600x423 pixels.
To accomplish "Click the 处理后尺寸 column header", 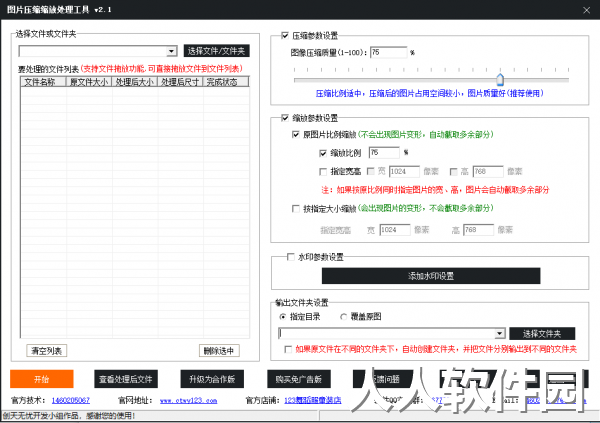I will (x=180, y=82).
